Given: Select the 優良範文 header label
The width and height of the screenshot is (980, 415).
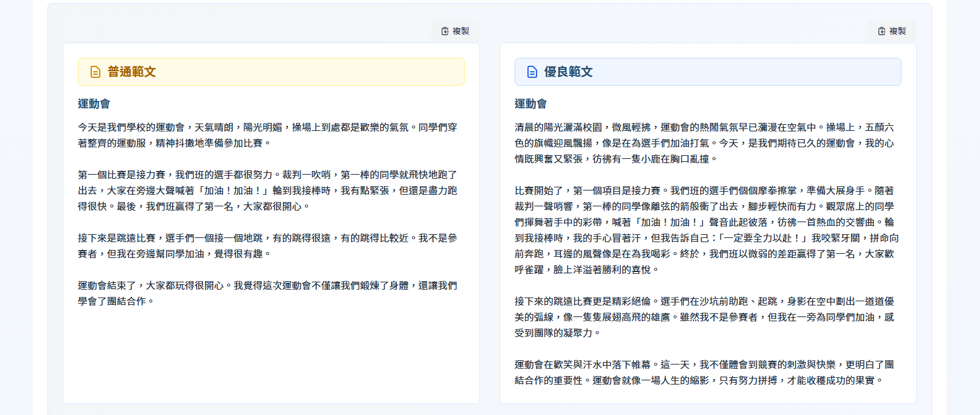Looking at the screenshot, I should (x=568, y=72).
